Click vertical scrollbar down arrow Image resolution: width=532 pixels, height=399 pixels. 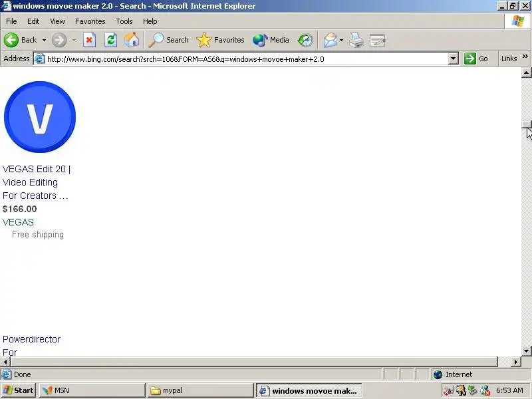pyautogui.click(x=526, y=351)
